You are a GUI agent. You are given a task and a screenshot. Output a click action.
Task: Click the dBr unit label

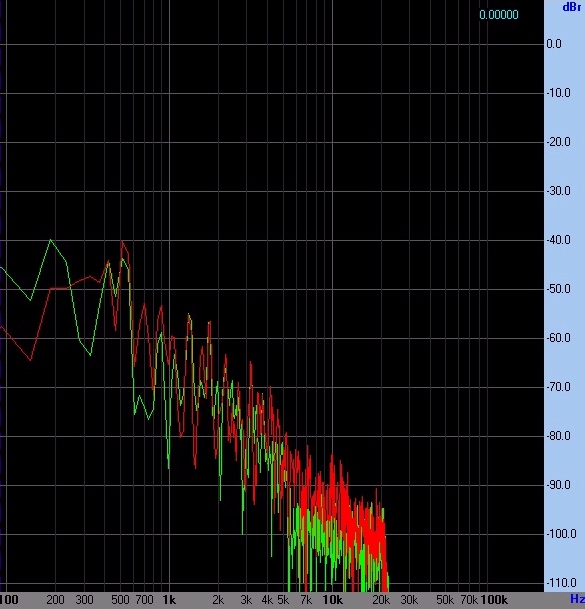pos(571,7)
